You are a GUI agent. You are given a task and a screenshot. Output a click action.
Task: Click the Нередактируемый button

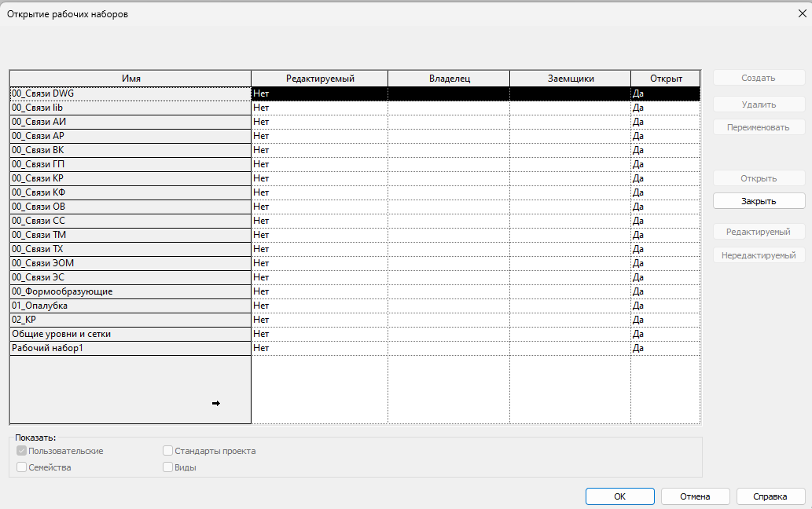click(759, 255)
